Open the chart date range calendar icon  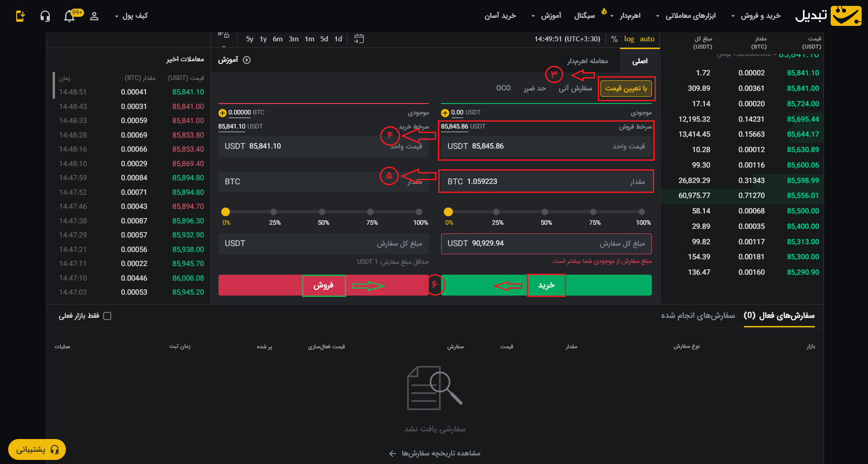point(359,39)
